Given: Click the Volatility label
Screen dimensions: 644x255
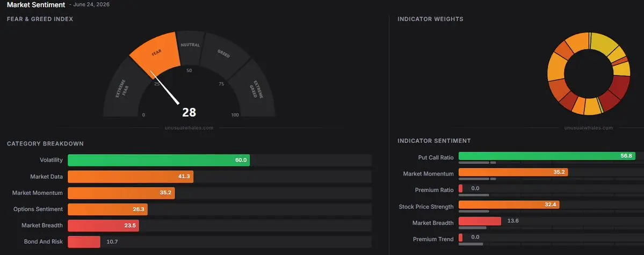Looking at the screenshot, I should (52, 160).
